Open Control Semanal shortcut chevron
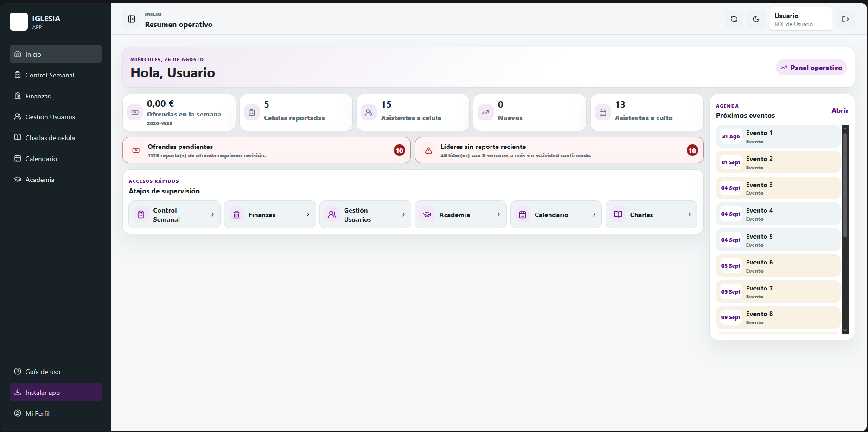Image resolution: width=868 pixels, height=432 pixels. tap(212, 214)
